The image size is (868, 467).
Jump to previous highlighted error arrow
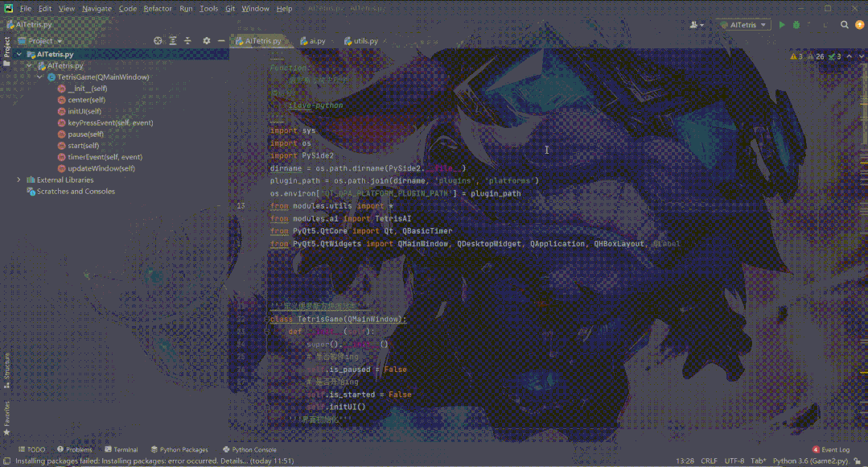point(849,56)
